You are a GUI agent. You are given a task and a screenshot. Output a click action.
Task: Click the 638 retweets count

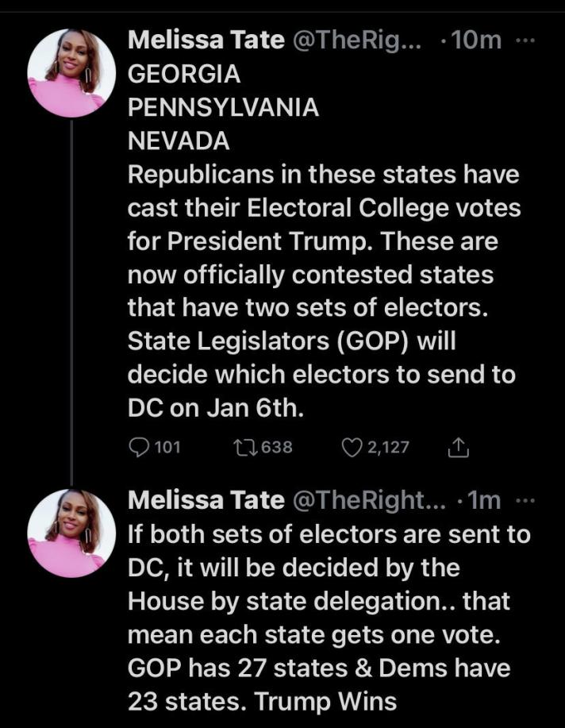[277, 447]
